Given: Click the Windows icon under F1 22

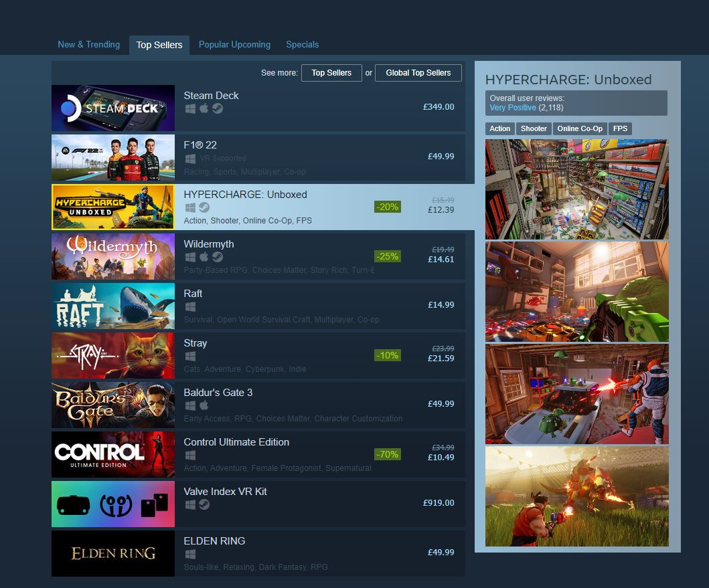Looking at the screenshot, I should tap(190, 158).
